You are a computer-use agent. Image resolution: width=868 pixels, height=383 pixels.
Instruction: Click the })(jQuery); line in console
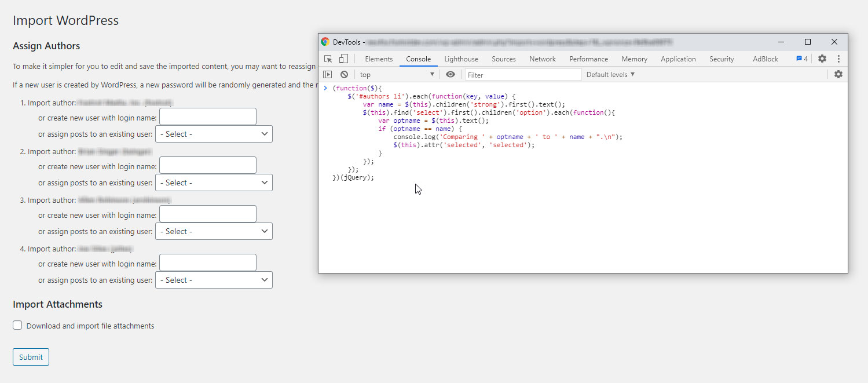pos(353,178)
